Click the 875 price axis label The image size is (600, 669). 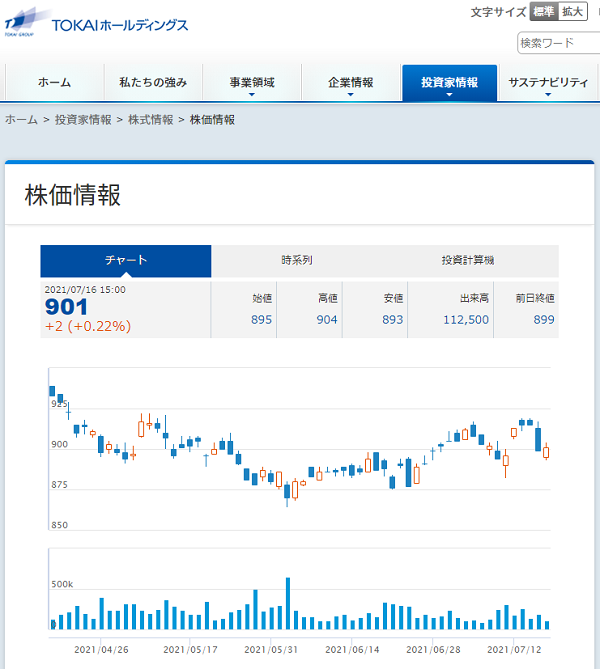coord(60,485)
